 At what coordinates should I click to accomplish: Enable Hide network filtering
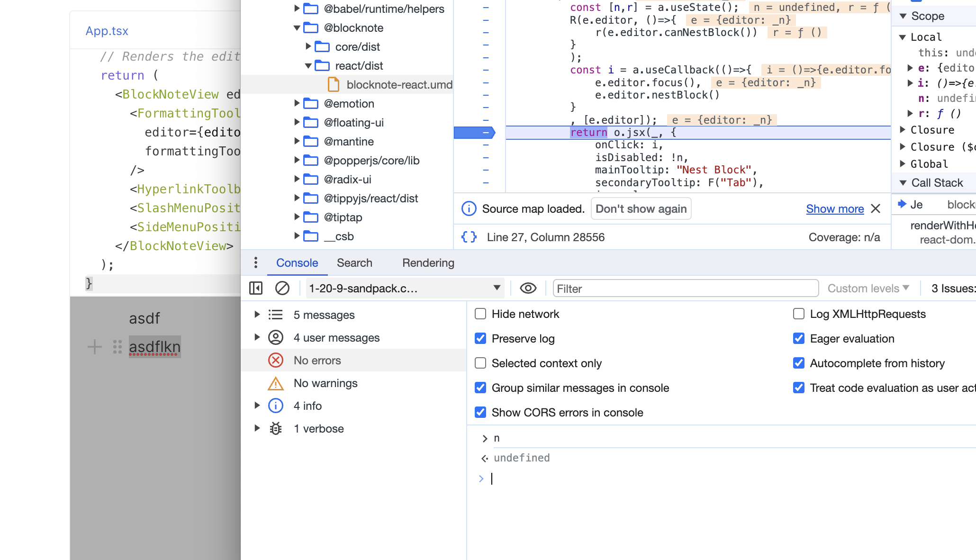pos(480,314)
